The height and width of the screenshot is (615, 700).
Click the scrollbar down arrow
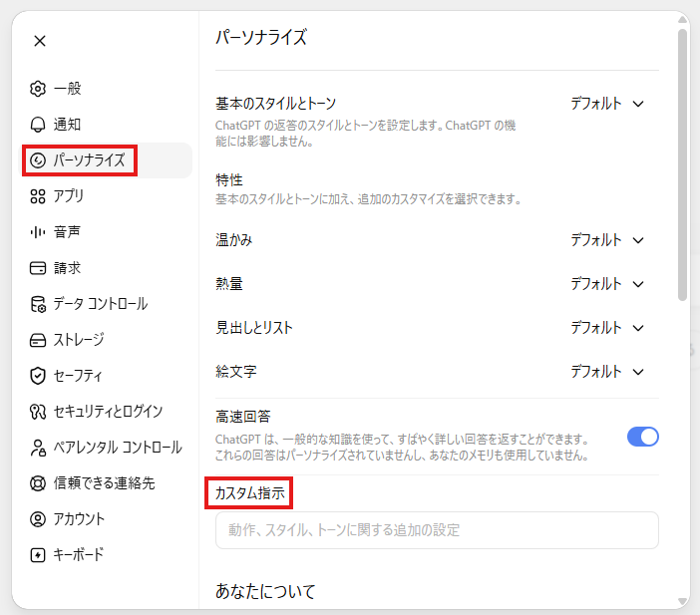coord(682,601)
